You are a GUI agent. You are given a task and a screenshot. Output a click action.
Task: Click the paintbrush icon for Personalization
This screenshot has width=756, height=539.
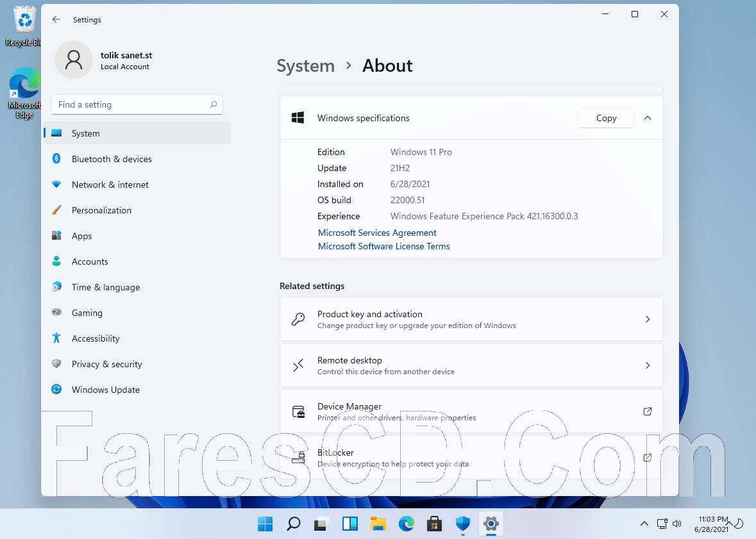[x=56, y=210]
